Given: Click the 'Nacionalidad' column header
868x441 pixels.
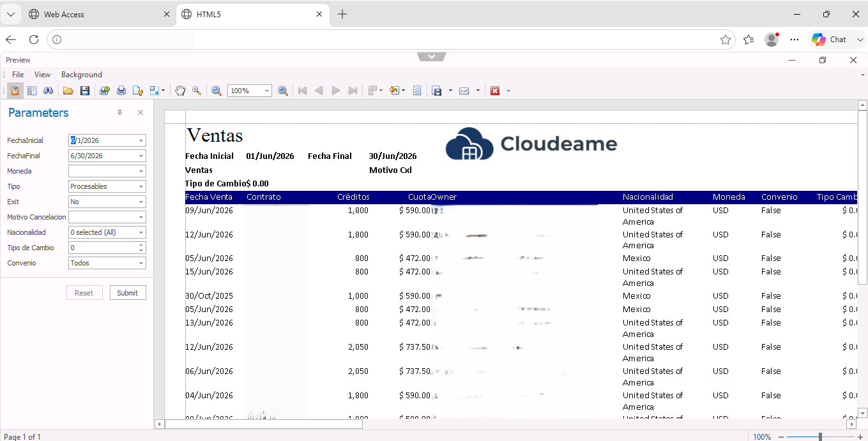Looking at the screenshot, I should (648, 197).
